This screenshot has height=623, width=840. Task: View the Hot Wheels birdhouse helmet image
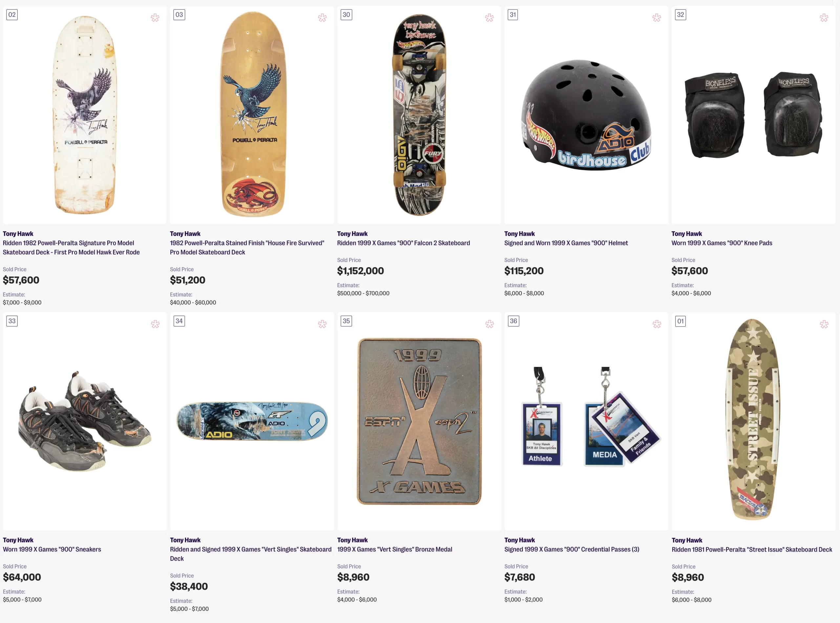click(x=586, y=115)
